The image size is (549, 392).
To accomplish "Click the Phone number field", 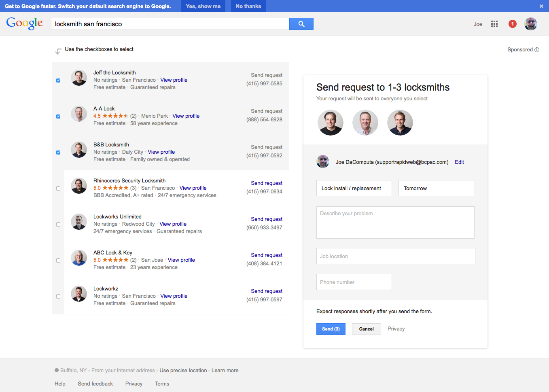I will coord(354,282).
